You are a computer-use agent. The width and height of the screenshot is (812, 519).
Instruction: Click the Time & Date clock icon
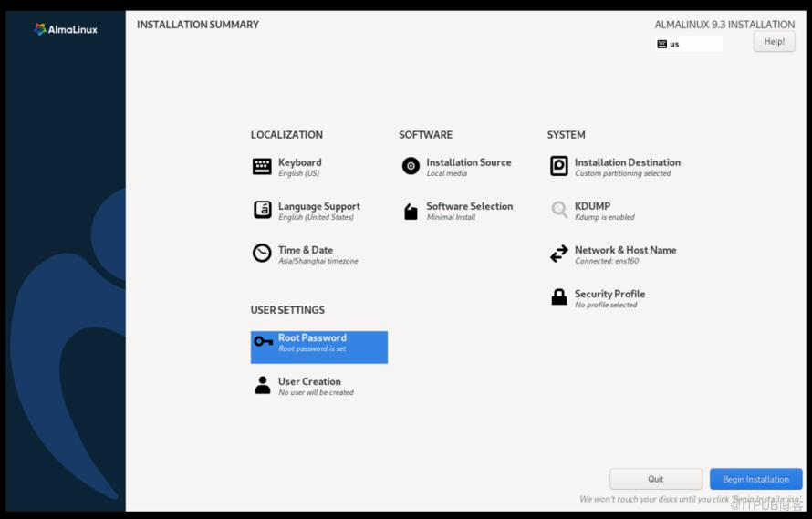[262, 254]
